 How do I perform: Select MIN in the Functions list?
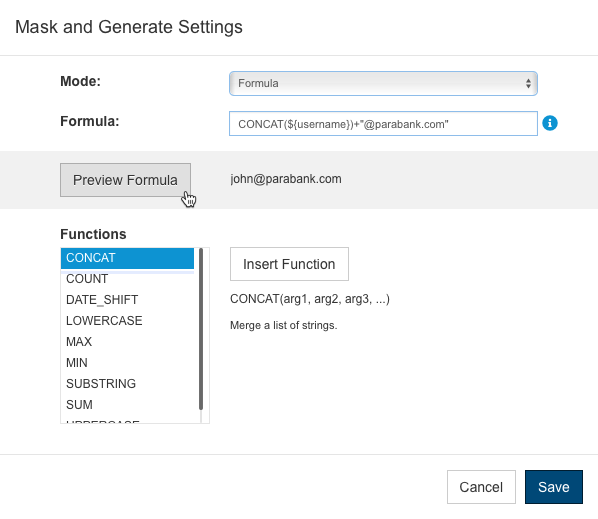127,363
